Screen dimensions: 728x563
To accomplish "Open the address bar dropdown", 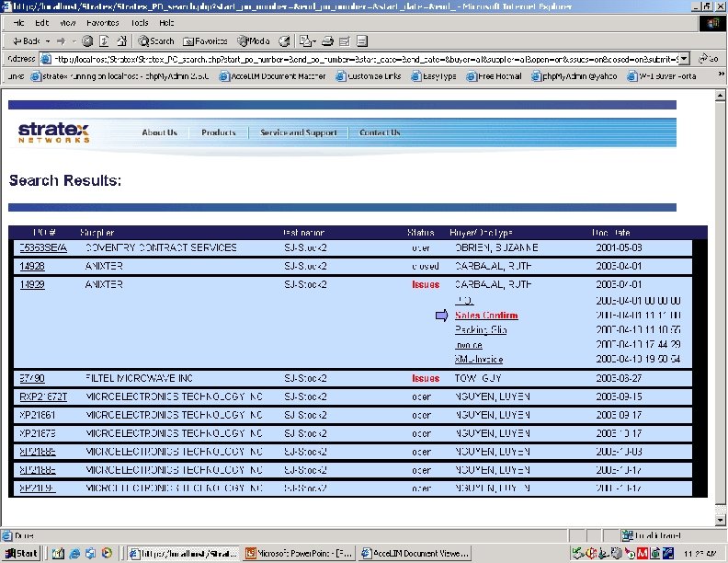I will [x=684, y=59].
